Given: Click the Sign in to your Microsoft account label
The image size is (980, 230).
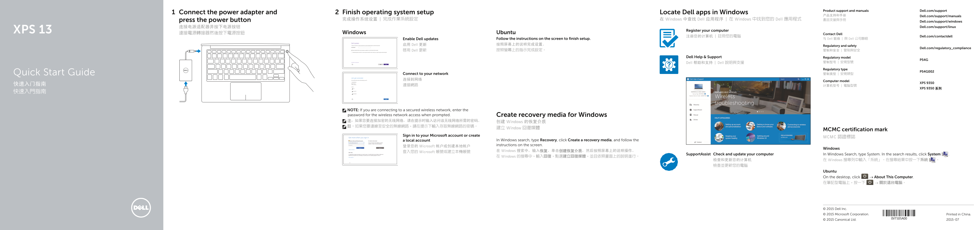Looking at the screenshot, I should (441, 138).
